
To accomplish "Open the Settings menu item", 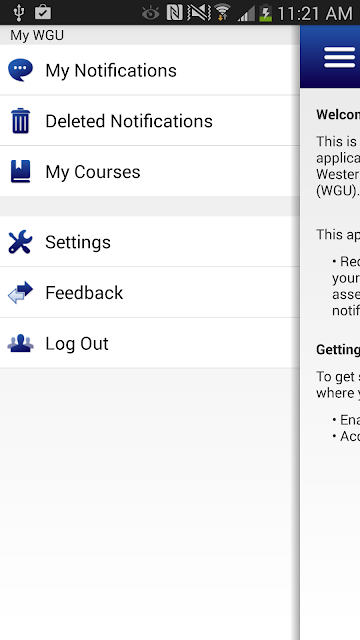I will 150,242.
